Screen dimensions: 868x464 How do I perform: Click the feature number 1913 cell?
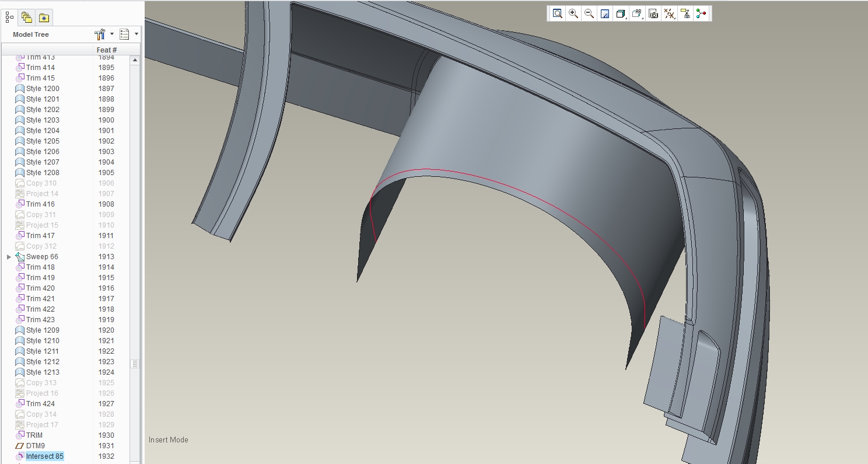(106, 257)
